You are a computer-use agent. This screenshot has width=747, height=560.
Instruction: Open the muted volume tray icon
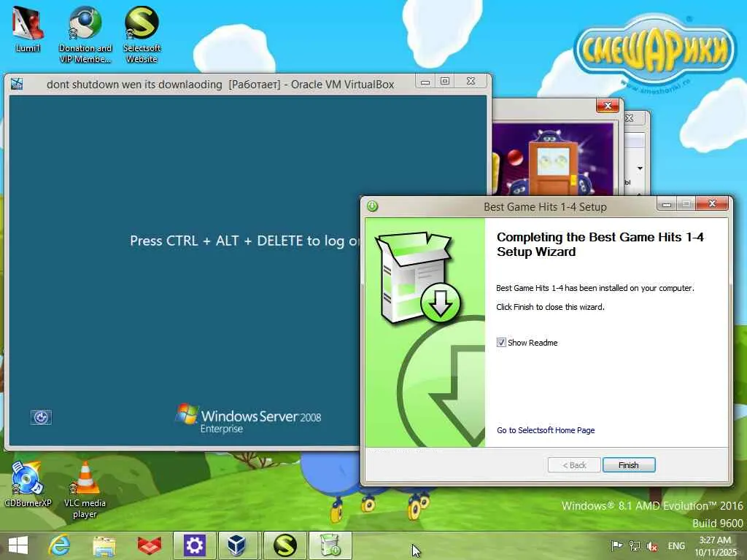652,546
